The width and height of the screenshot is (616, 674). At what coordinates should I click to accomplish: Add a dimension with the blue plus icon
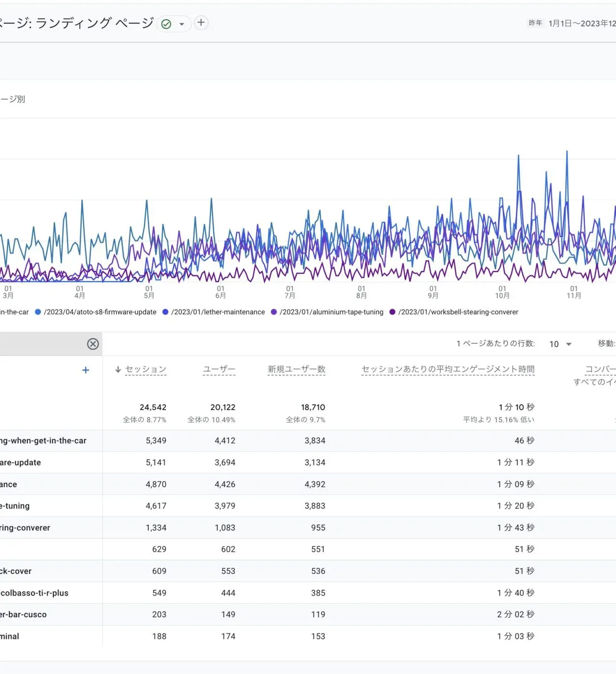(86, 370)
